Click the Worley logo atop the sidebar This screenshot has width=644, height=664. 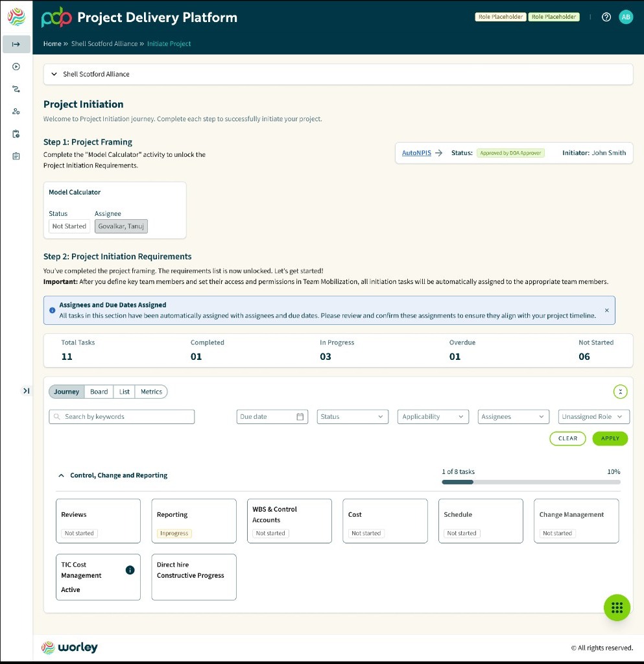pos(16,17)
